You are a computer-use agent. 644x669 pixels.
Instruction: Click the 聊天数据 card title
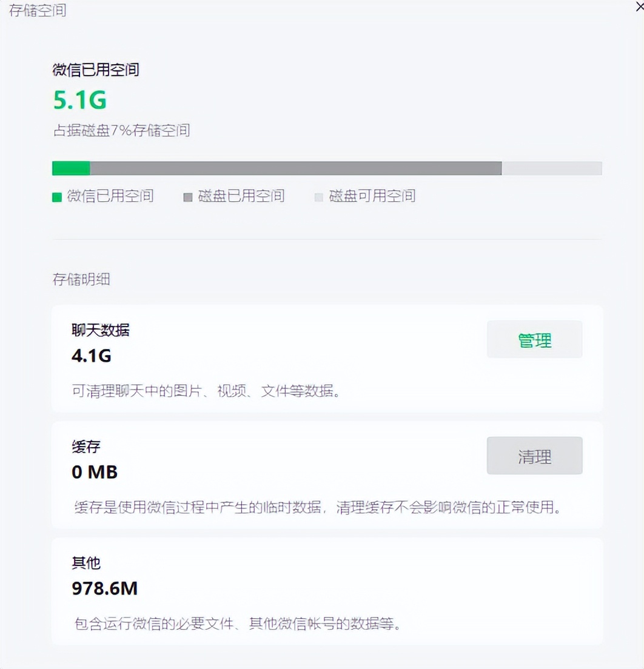(x=100, y=330)
